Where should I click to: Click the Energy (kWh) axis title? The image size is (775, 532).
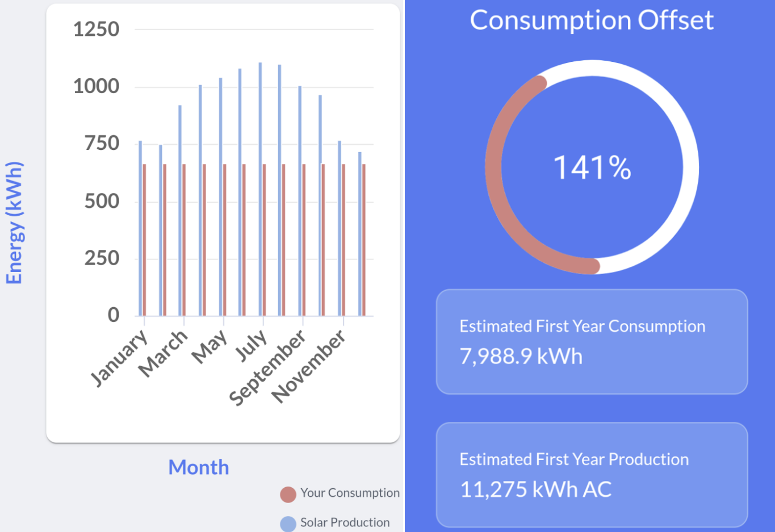click(x=14, y=223)
